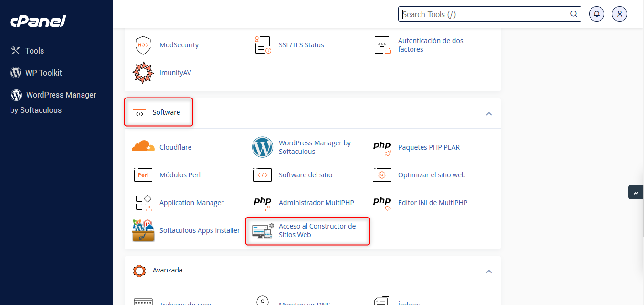
Task: Select Tools in the sidebar
Action: tap(34, 51)
